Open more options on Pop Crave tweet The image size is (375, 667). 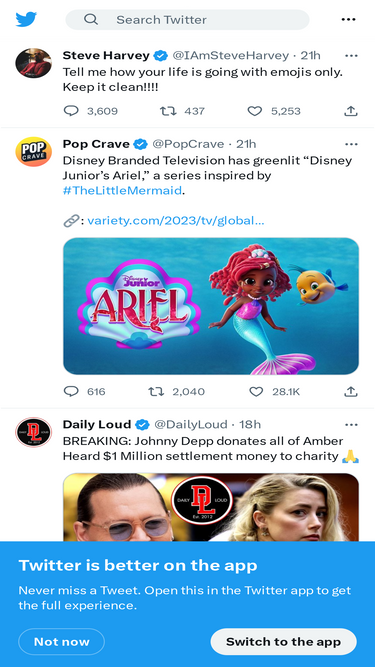pos(351,144)
